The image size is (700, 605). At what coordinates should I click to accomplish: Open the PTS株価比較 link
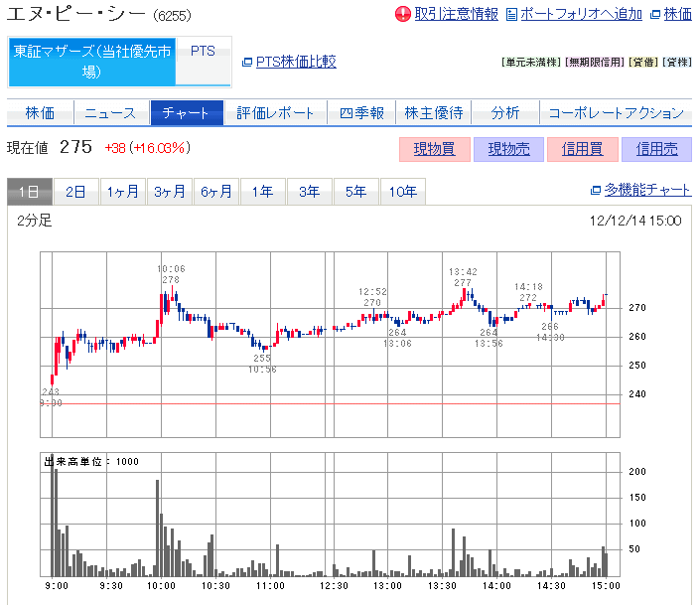[296, 62]
